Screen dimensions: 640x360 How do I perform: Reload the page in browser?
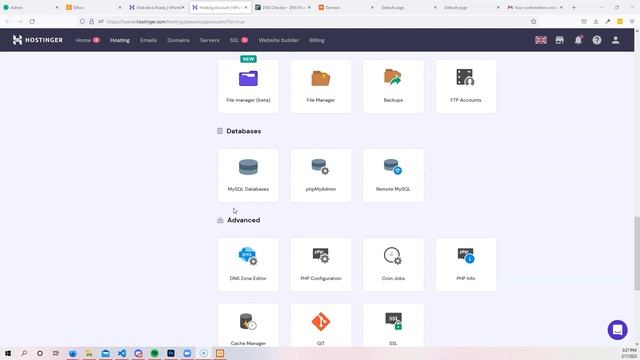(32, 21)
